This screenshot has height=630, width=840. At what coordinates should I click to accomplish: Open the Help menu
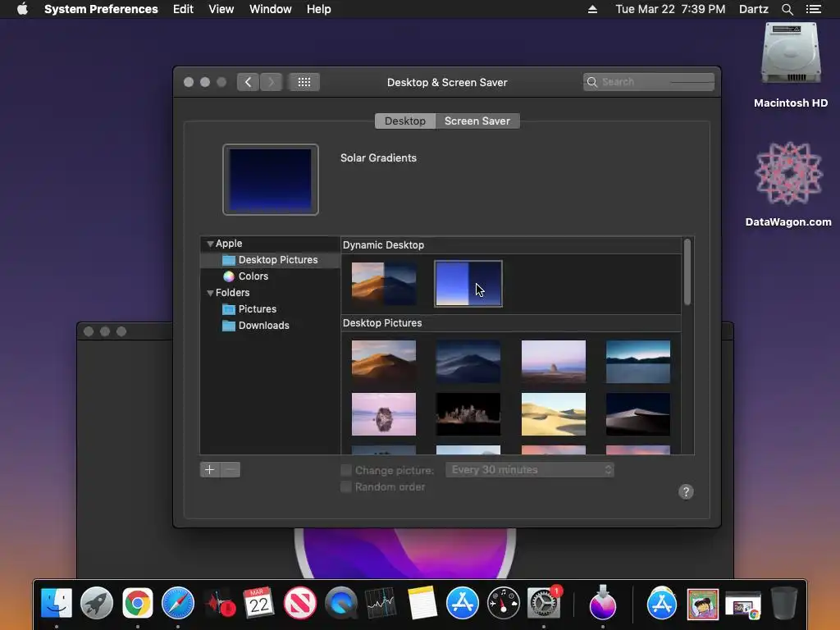pos(319,9)
